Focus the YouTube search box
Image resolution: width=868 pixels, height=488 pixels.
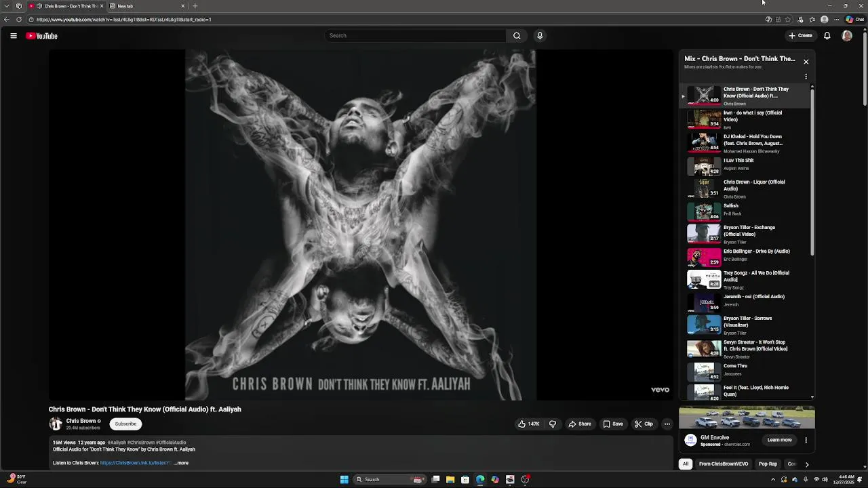[415, 36]
